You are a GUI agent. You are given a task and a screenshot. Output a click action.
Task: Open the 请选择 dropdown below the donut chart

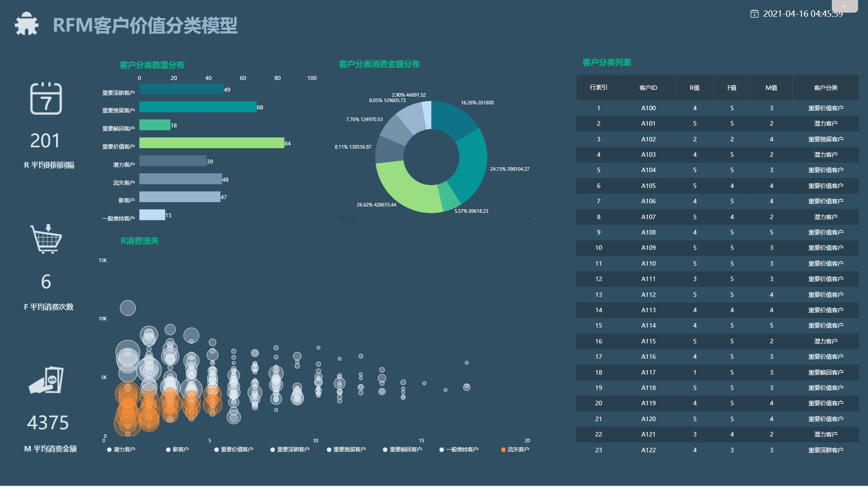(x=348, y=219)
